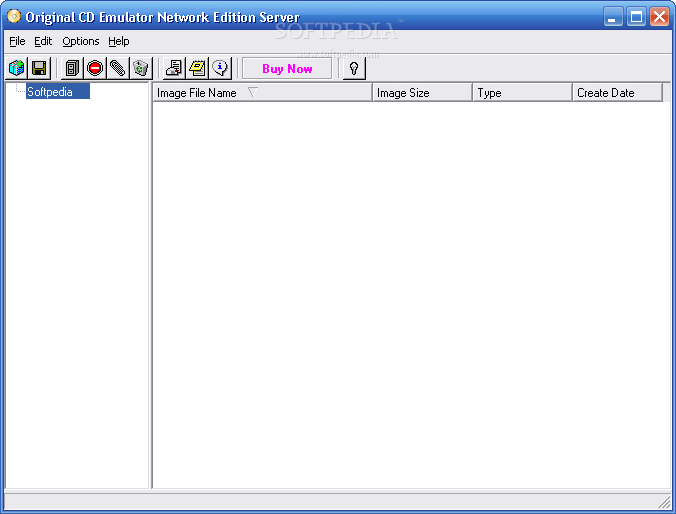The image size is (676, 514).
Task: Click the yellow notepad toolbar icon
Action: (x=197, y=68)
